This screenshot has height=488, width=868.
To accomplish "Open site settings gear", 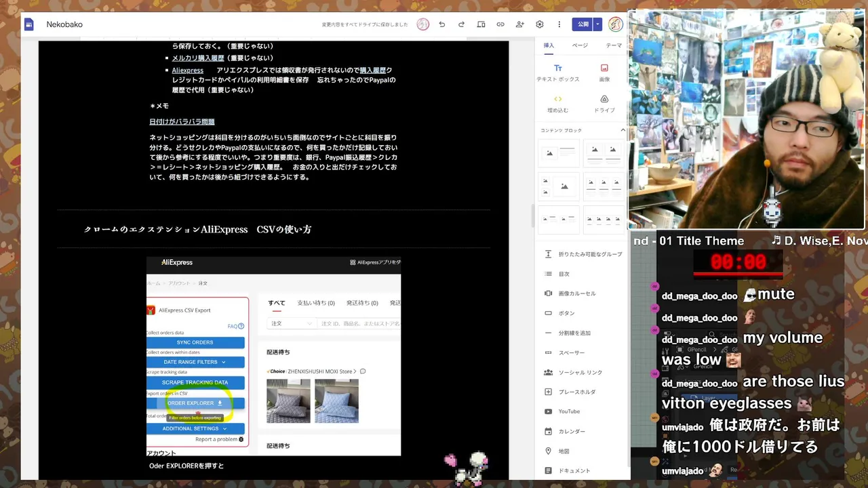I will (x=540, y=24).
